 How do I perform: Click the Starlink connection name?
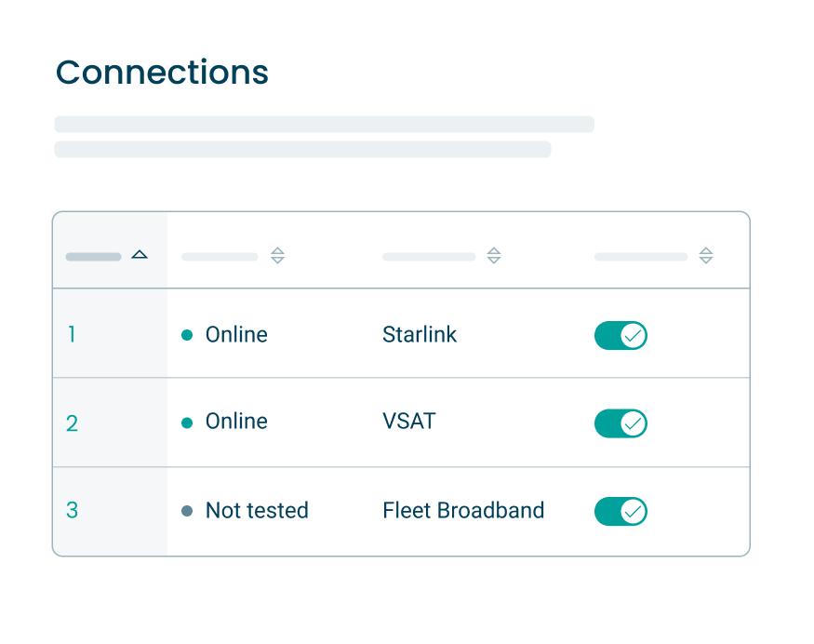point(420,334)
